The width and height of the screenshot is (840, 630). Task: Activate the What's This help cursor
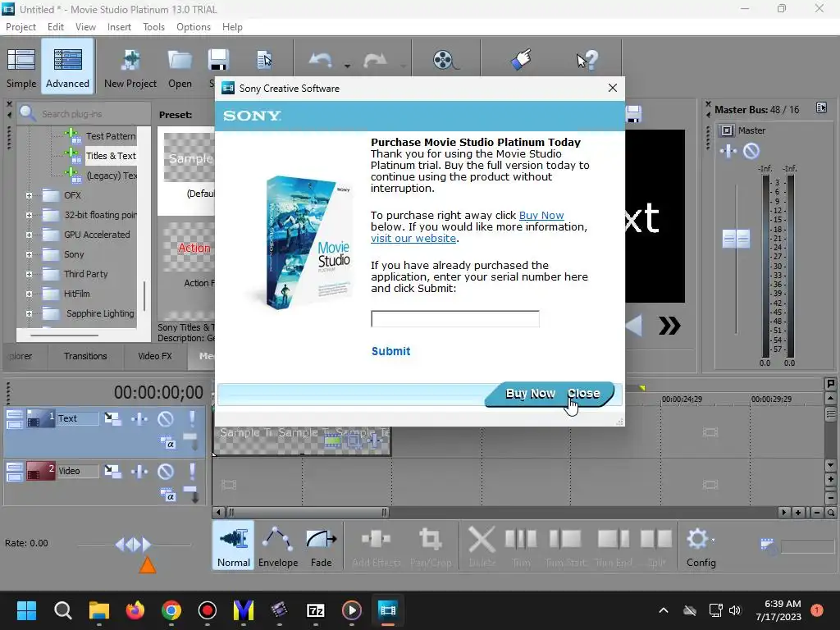point(587,59)
